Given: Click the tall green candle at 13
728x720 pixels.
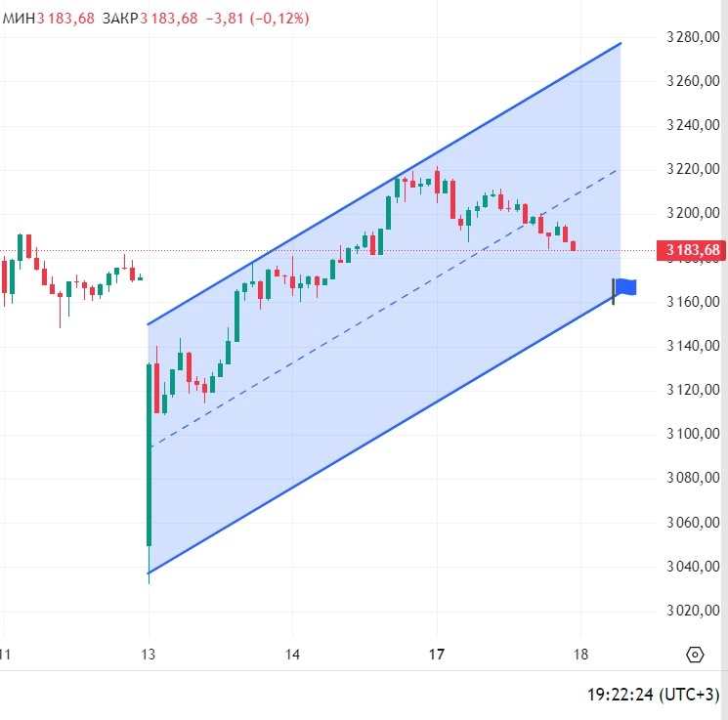Looking at the screenshot, I should 150,455.
